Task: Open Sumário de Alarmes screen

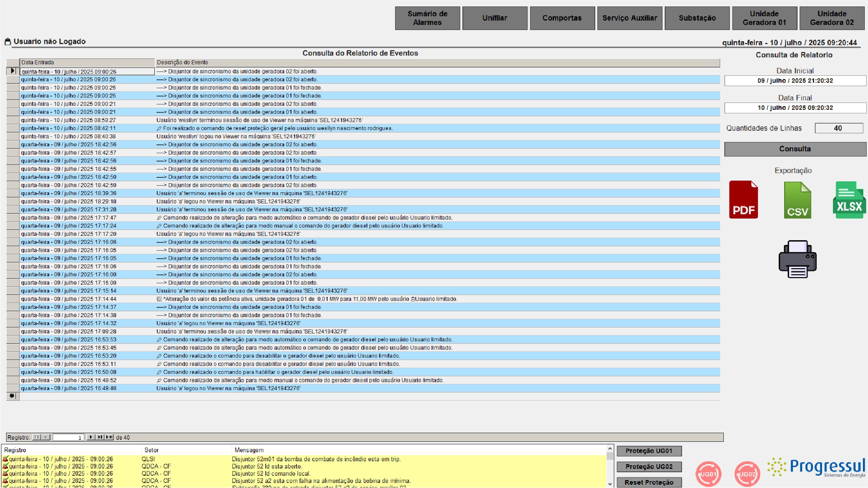Action: point(427,18)
